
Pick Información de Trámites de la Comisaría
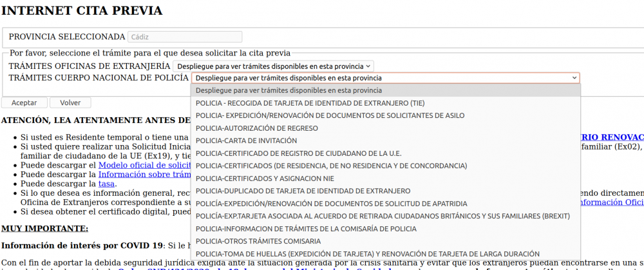coord(306,229)
